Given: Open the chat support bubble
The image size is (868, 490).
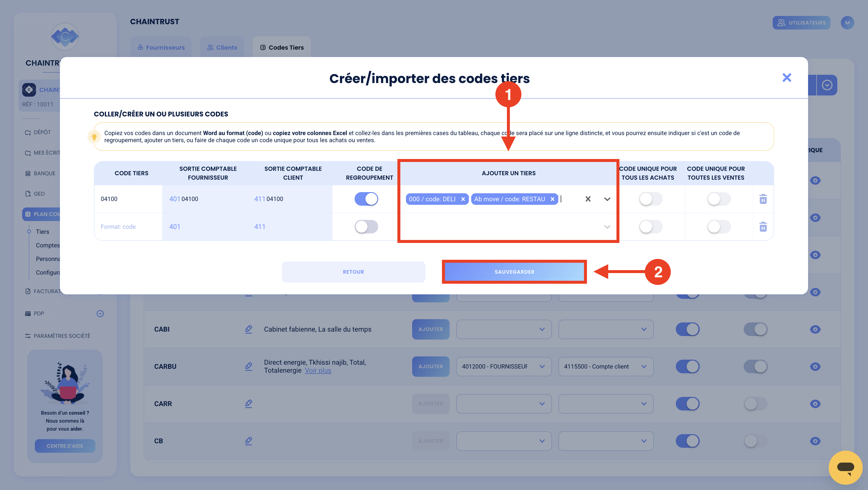Looking at the screenshot, I should point(845,468).
